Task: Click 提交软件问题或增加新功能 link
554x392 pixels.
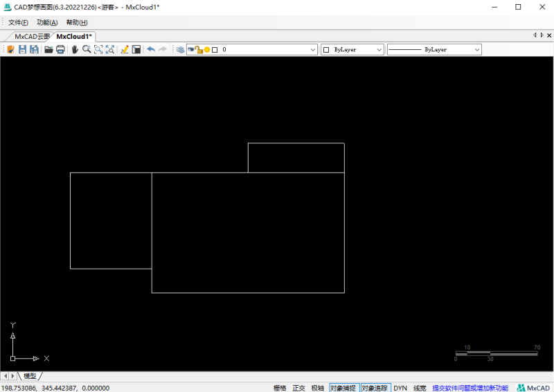Action: tap(470, 388)
